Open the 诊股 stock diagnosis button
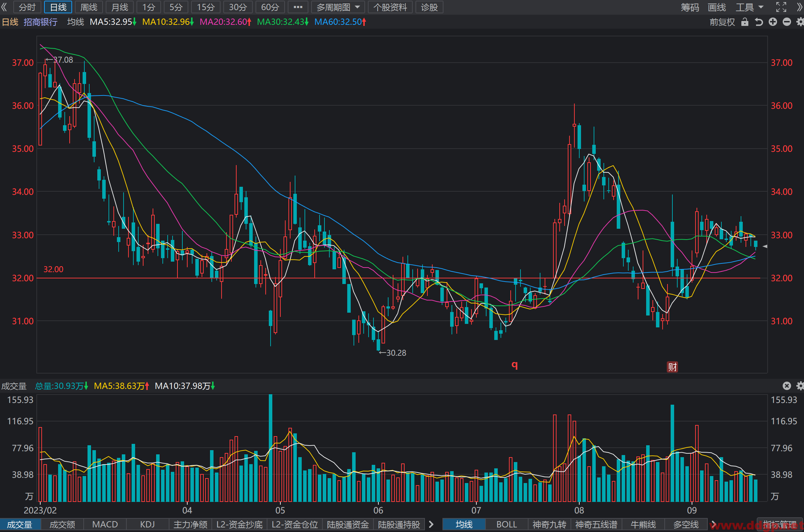Image resolution: width=804 pixels, height=532 pixels. (x=429, y=7)
